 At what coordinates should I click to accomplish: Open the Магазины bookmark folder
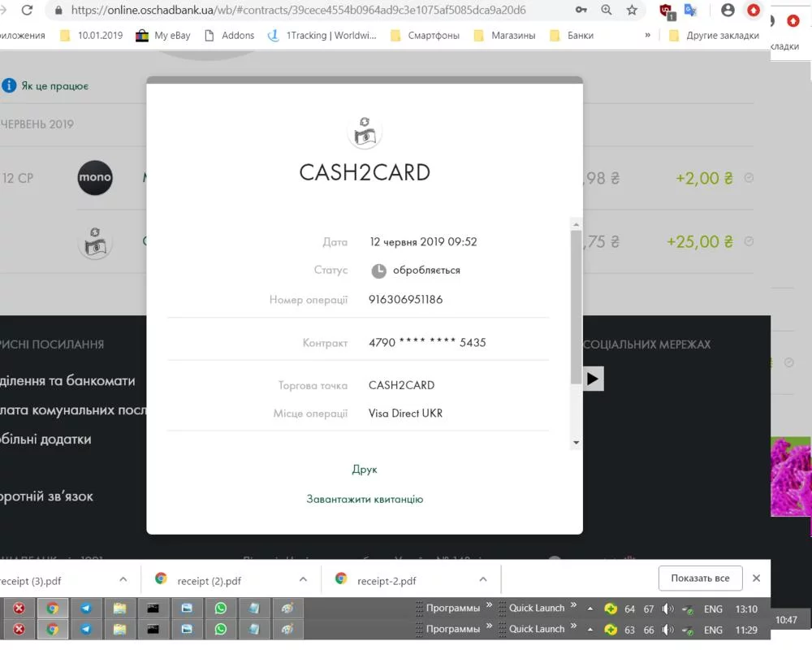pyautogui.click(x=504, y=35)
